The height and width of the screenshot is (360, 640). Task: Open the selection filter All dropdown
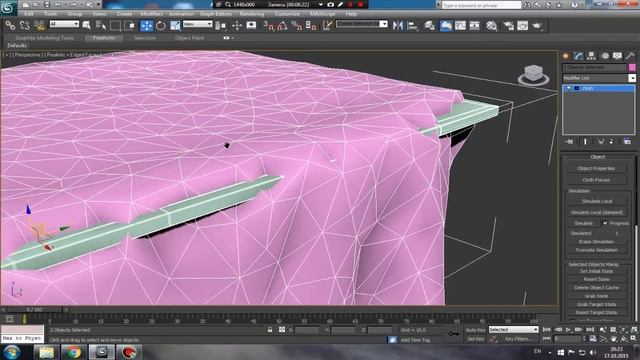pos(64,24)
